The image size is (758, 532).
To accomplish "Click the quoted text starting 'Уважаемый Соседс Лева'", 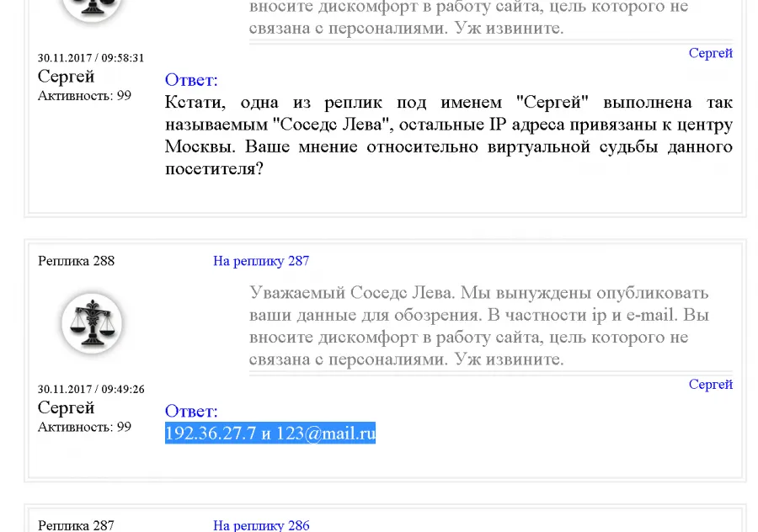I will (479, 326).
